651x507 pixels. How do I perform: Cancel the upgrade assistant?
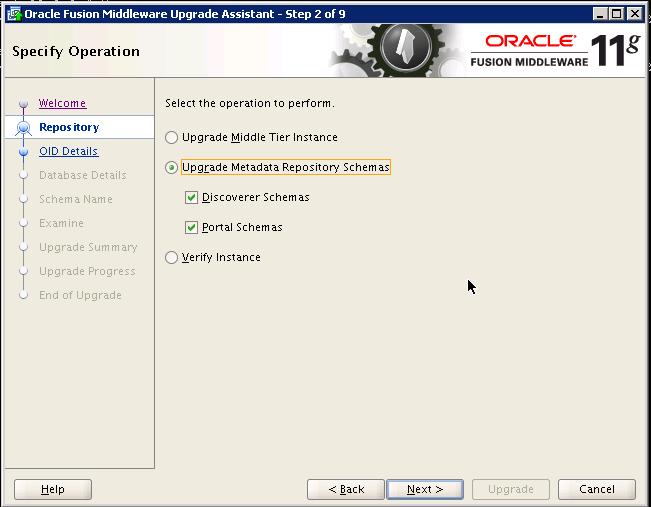click(x=597, y=490)
